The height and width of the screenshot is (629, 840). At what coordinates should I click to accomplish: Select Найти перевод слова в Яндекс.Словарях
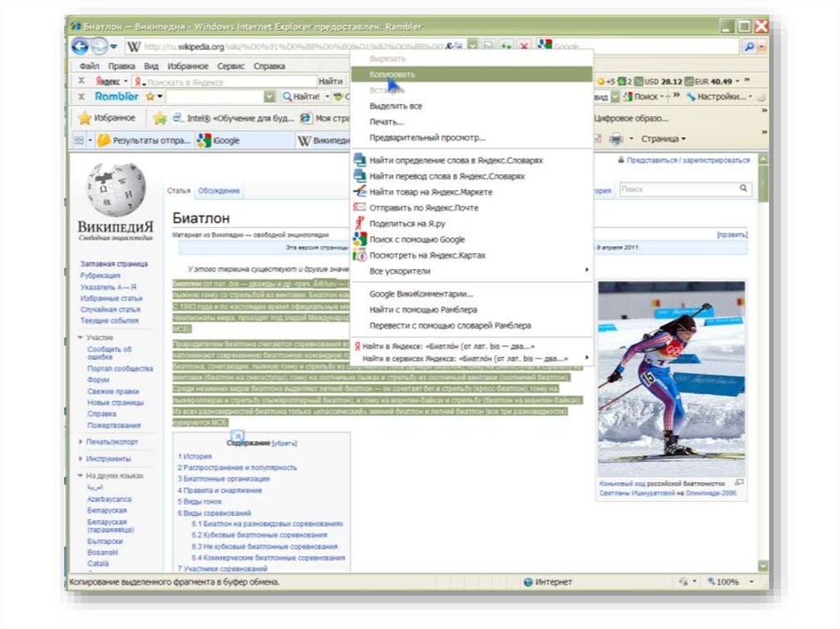pos(472,175)
